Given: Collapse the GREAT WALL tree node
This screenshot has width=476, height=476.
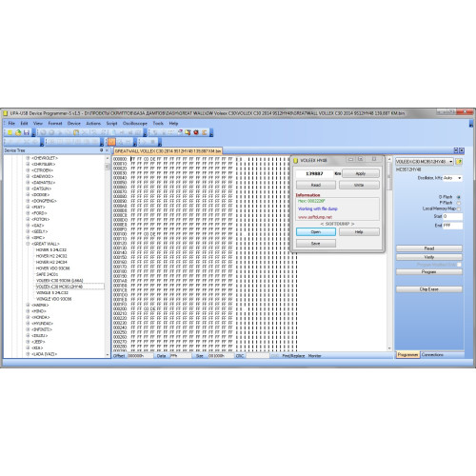Looking at the screenshot, I should (x=28, y=244).
